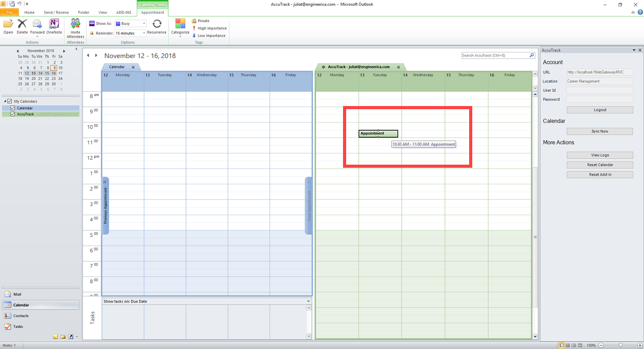The height and width of the screenshot is (349, 644).
Task: Close the AccuTrack calendar tab
Action: tap(398, 67)
